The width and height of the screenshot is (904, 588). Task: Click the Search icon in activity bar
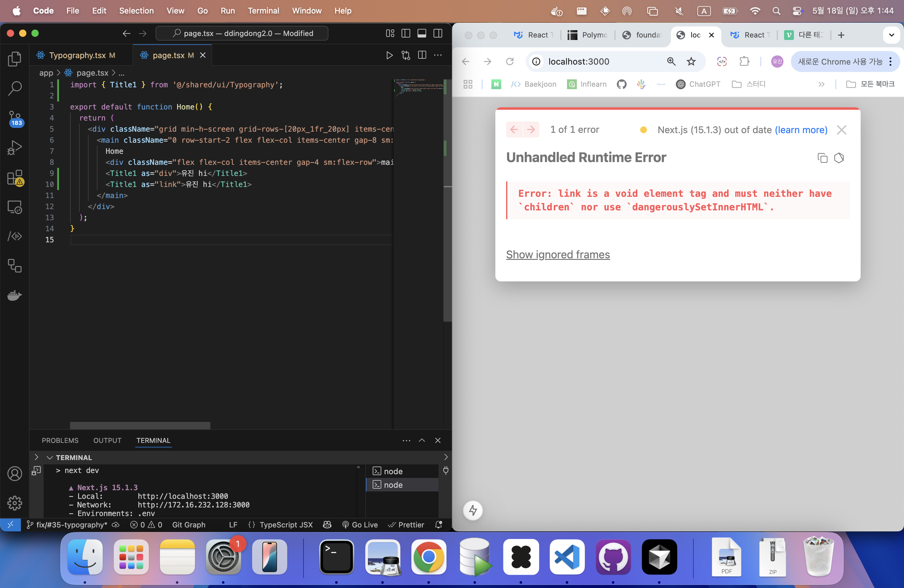[14, 88]
